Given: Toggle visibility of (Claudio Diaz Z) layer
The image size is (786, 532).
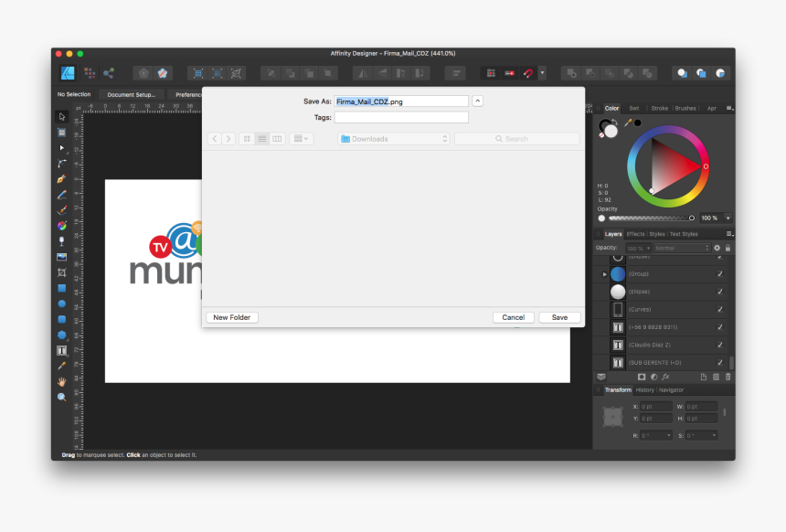Looking at the screenshot, I should tap(719, 345).
